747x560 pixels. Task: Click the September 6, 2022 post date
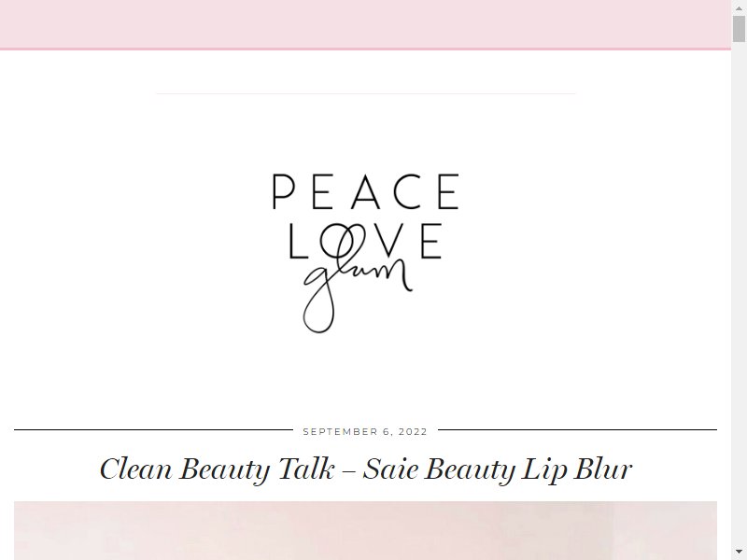pyautogui.click(x=365, y=431)
